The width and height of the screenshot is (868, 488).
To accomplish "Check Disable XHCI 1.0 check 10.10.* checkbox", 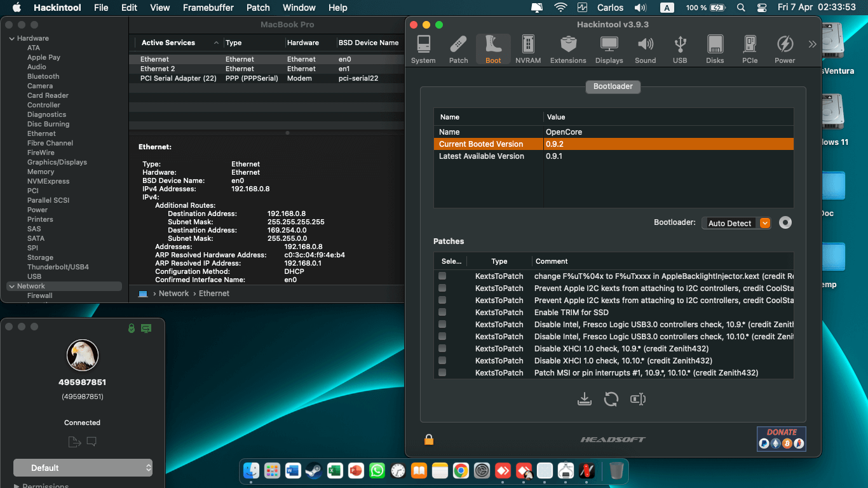I will tap(442, 361).
